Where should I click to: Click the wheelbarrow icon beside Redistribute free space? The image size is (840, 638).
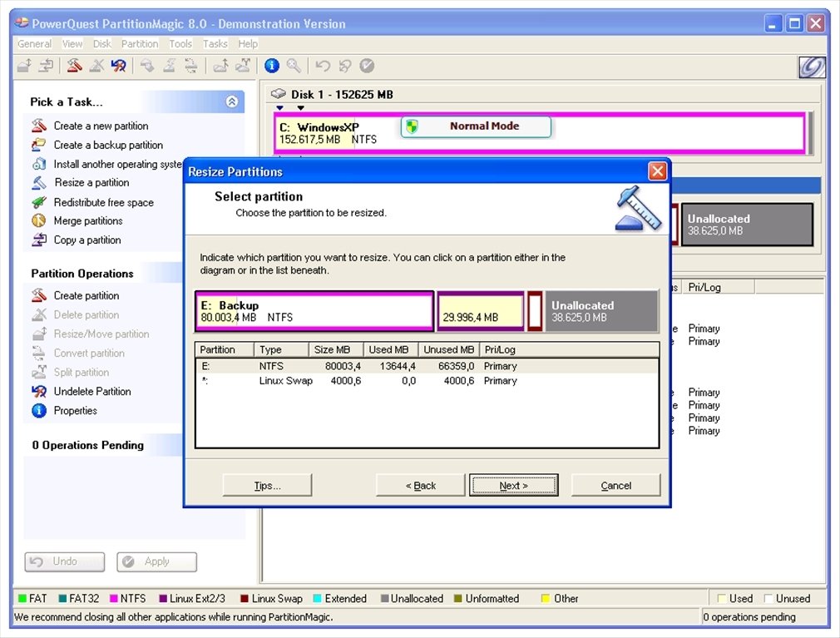tap(38, 202)
